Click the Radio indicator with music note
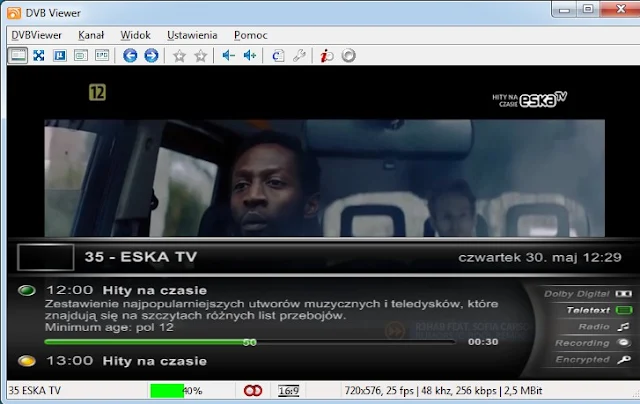 point(604,326)
